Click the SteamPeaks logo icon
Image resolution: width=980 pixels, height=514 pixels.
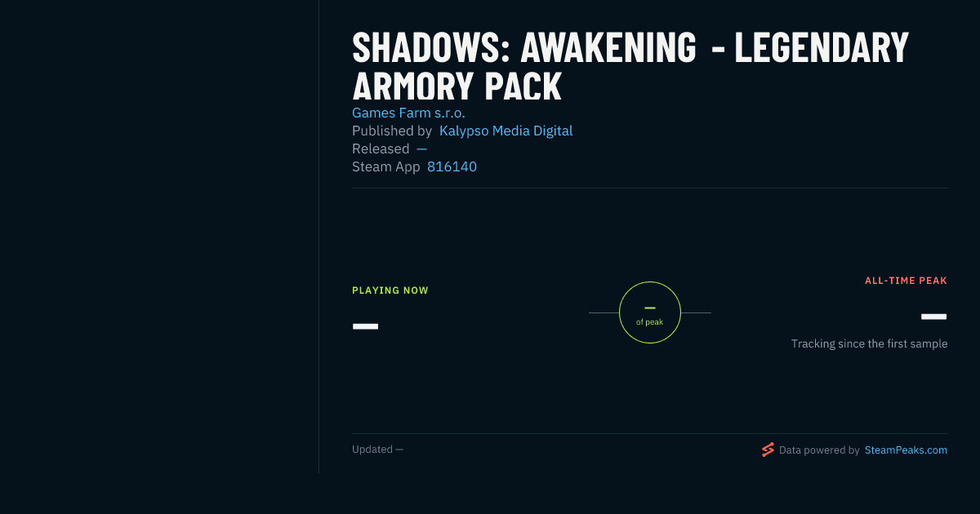(768, 450)
